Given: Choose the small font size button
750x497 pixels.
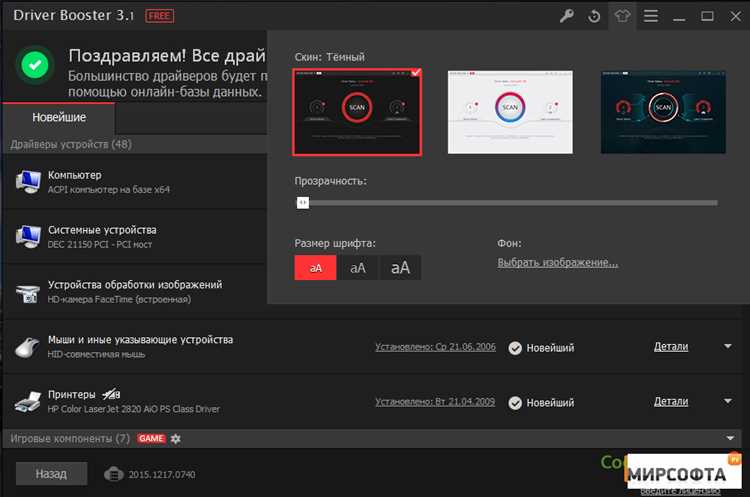Looking at the screenshot, I should (x=315, y=267).
